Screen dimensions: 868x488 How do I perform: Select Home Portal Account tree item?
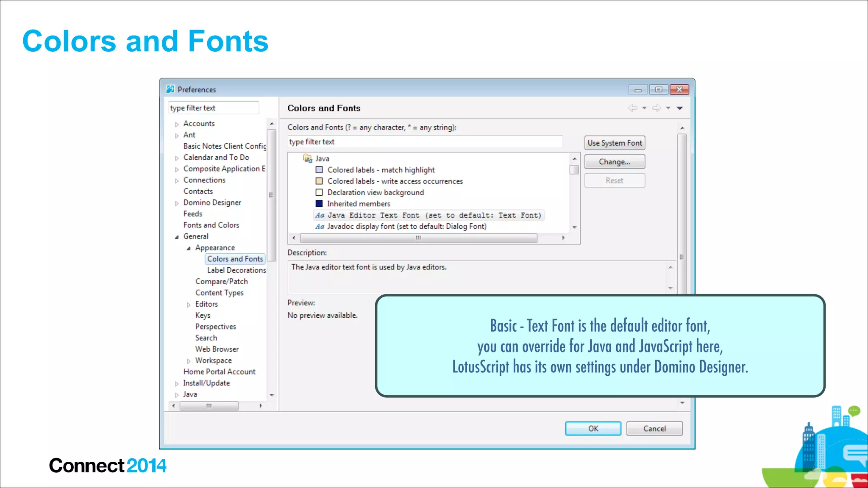click(219, 372)
